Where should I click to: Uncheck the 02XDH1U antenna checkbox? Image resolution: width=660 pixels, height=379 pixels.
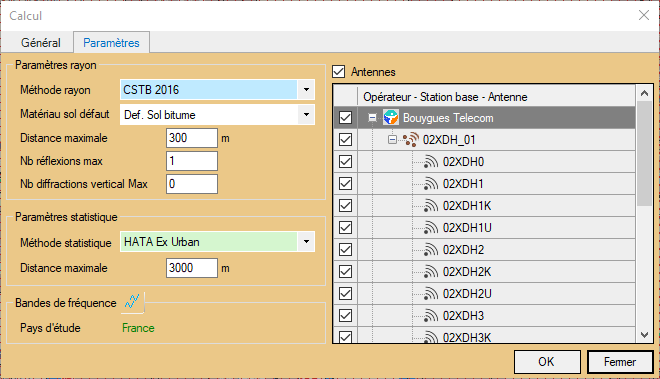point(346,227)
